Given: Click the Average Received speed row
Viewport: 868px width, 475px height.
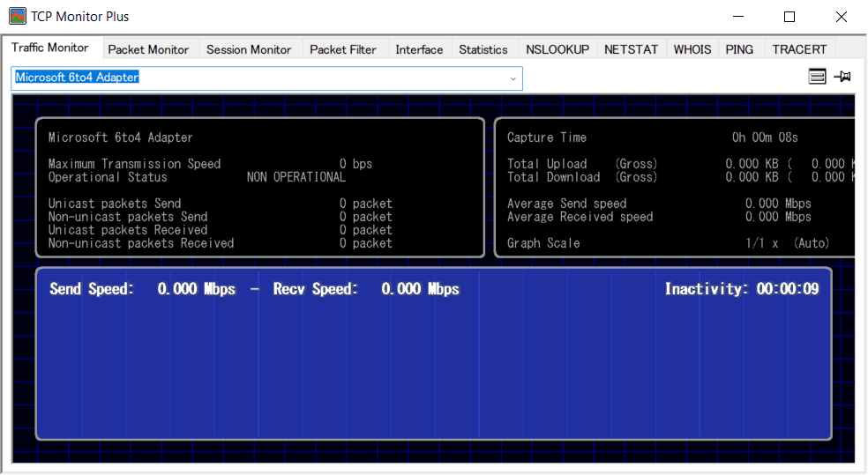Looking at the screenshot, I should (659, 217).
